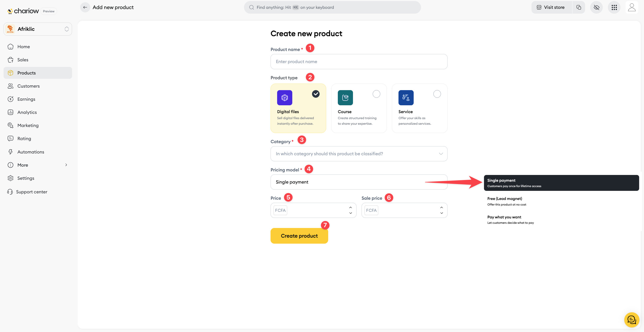Screen dimensions: 644x332
Task: Expand the Category dropdown
Action: pyautogui.click(x=359, y=154)
